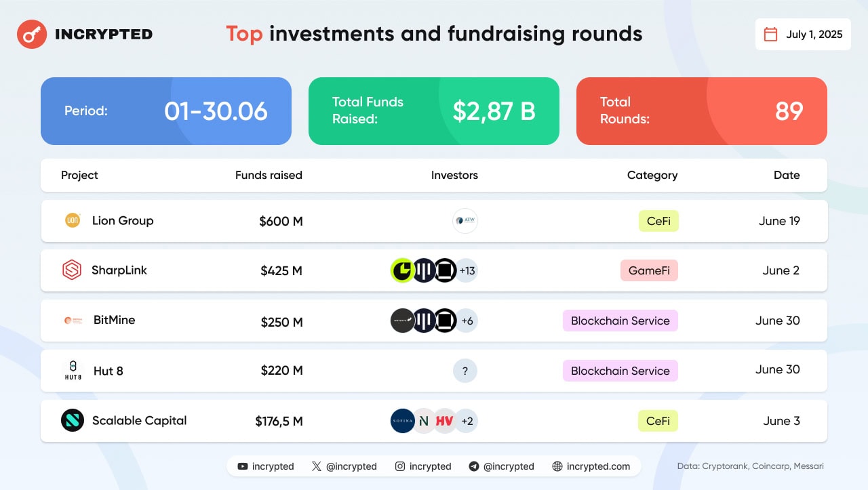Viewport: 868px width, 490px height.
Task: Click the GameFi category tag
Action: pos(649,270)
